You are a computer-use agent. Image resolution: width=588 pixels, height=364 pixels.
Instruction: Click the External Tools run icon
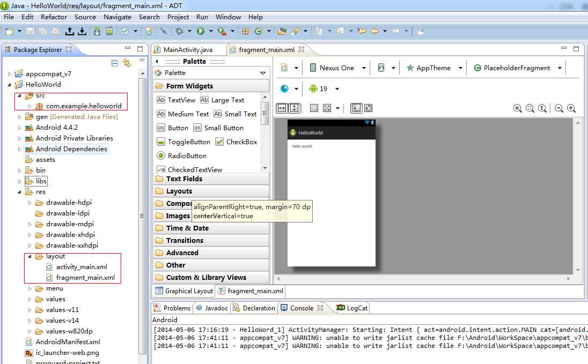222,32
